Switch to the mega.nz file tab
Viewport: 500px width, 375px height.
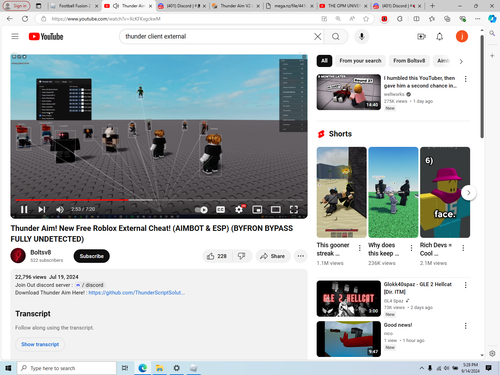[x=290, y=6]
